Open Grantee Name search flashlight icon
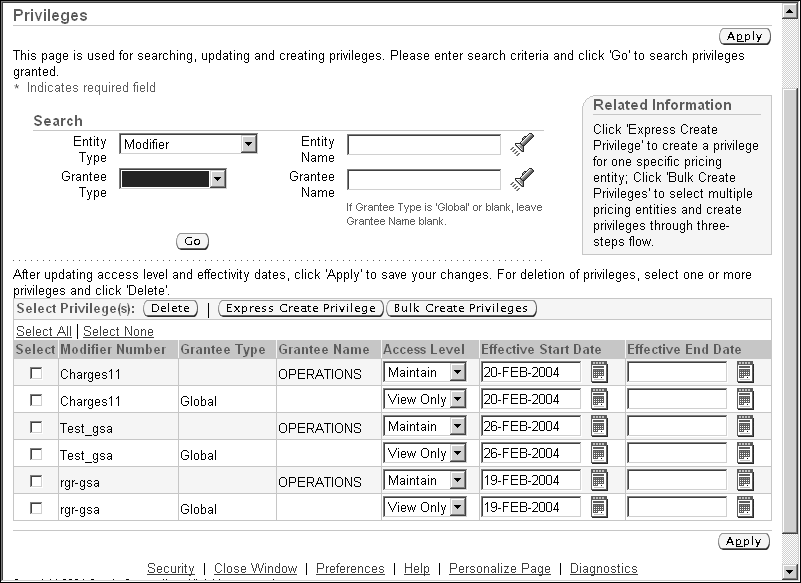Screen dimensions: 801x583 pos(522,179)
